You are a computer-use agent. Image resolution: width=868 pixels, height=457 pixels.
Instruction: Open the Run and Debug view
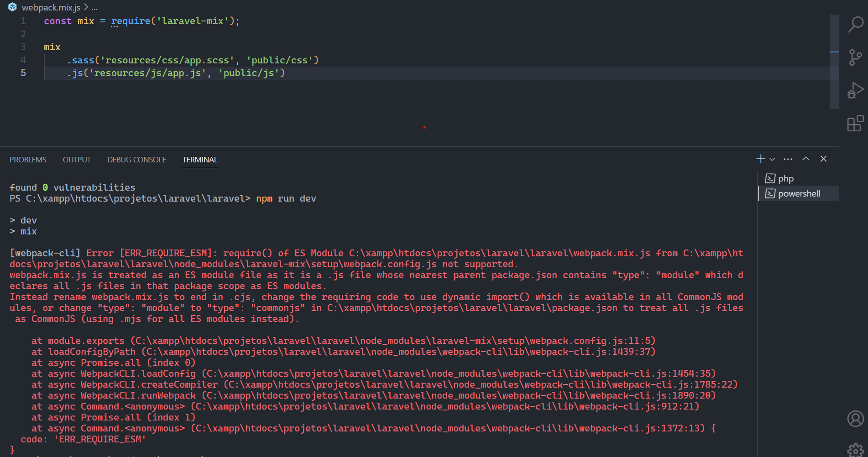pos(855,91)
